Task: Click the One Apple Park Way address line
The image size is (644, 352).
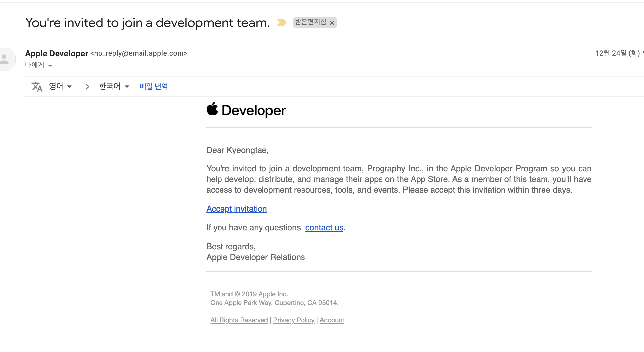Action: click(x=274, y=303)
